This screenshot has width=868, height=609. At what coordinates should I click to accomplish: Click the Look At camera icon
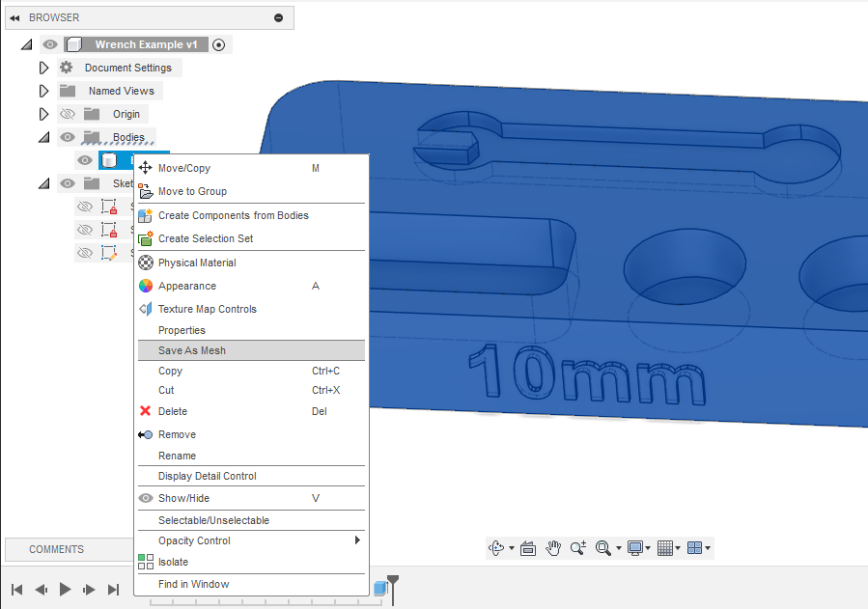pos(528,548)
